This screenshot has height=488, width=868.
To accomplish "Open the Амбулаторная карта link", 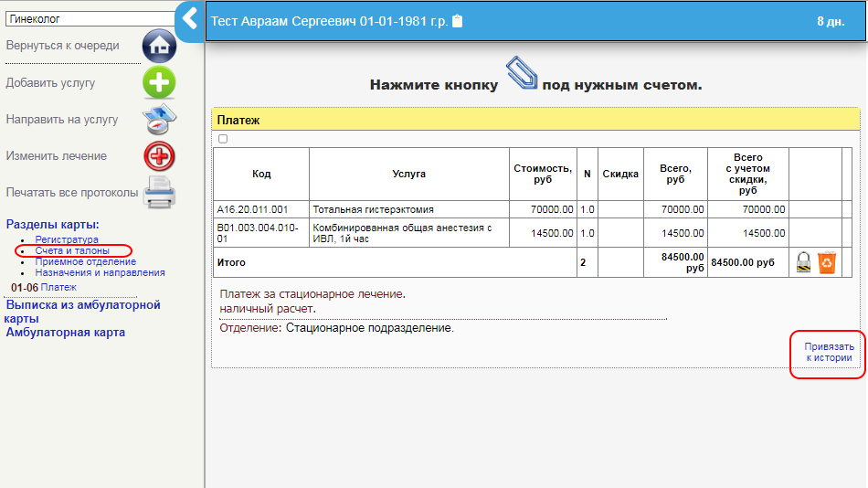I will (x=66, y=333).
